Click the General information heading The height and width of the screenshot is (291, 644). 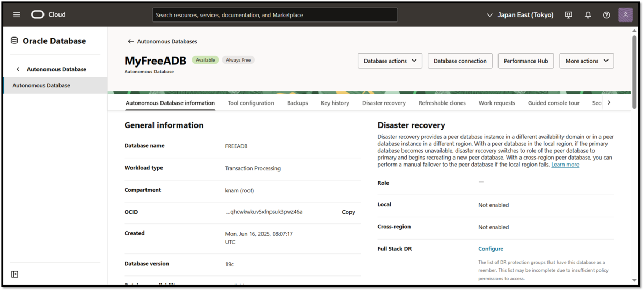pyautogui.click(x=164, y=125)
